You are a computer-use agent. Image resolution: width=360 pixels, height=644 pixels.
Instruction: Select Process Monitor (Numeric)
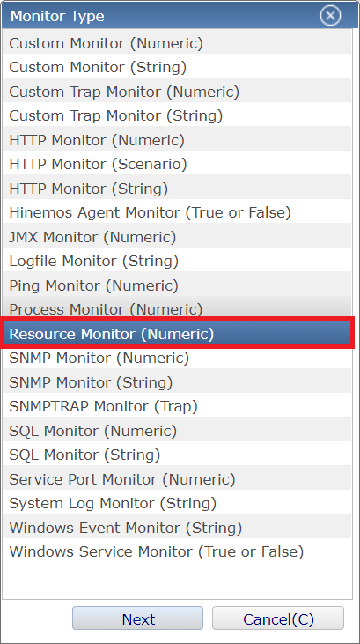(177, 307)
